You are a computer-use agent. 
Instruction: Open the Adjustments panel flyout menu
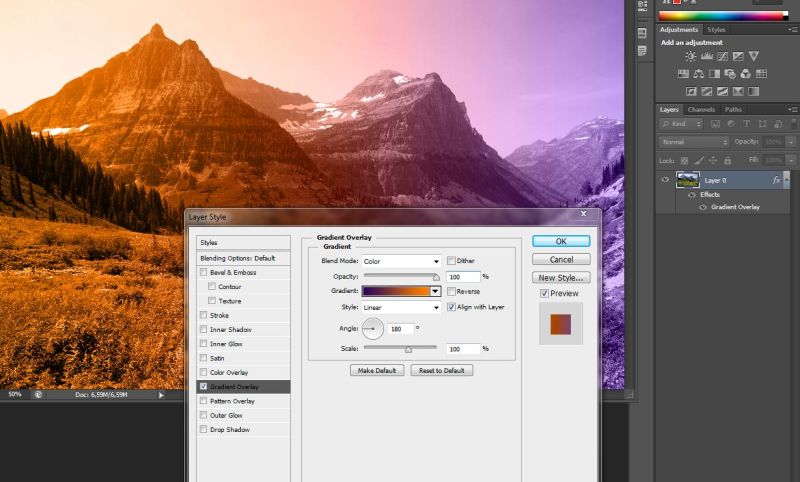(x=792, y=30)
